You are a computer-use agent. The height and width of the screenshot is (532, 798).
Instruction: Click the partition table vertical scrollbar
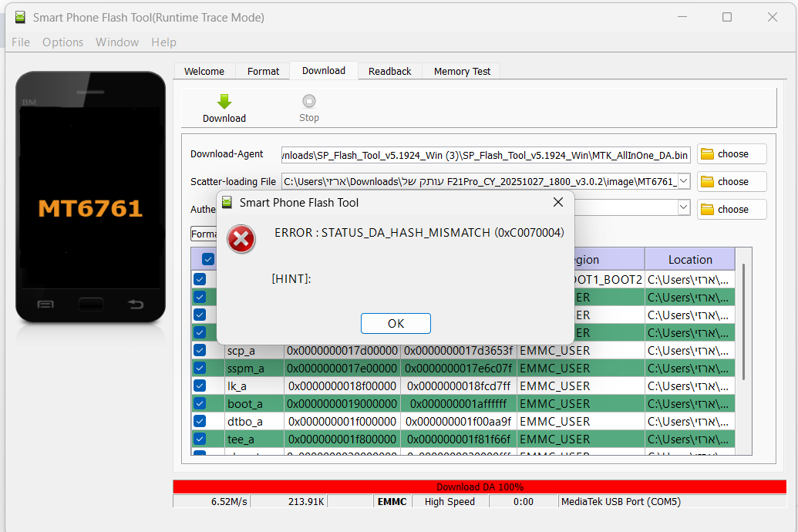pyautogui.click(x=743, y=320)
